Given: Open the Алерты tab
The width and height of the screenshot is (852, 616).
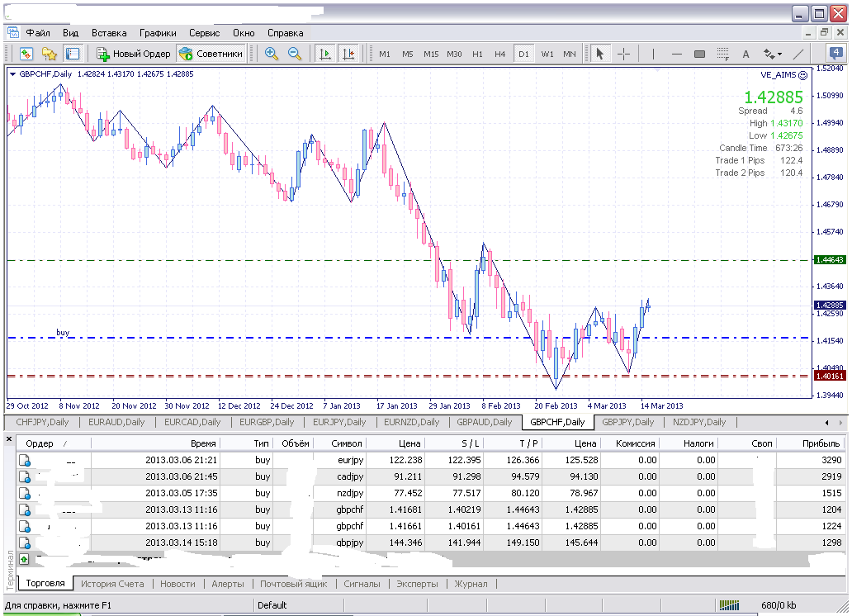Looking at the screenshot, I should (x=228, y=583).
